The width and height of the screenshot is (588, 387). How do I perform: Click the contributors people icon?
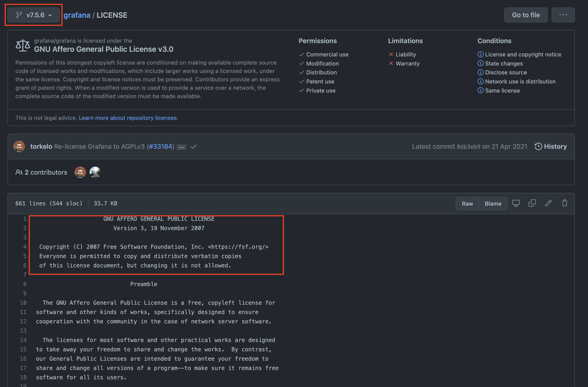(19, 172)
